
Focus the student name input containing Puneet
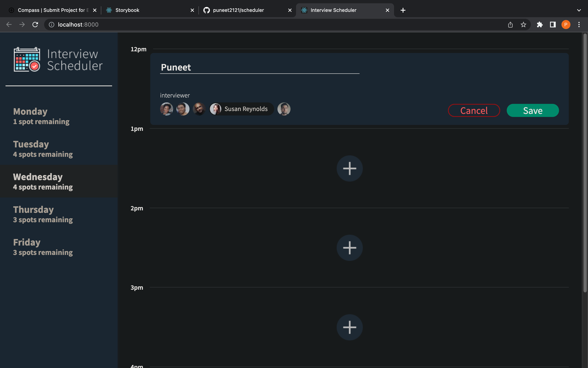pos(259,67)
